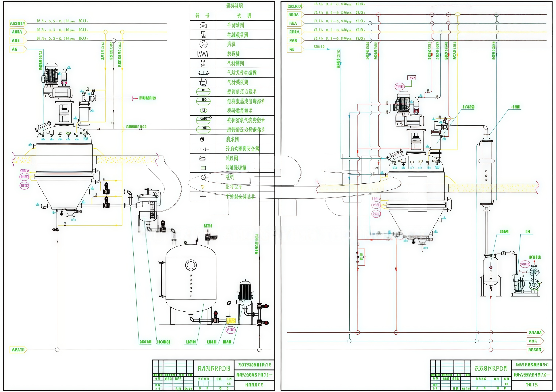Click the gate valve symbol in legend
The width and height of the screenshot is (556, 392).
[203, 25]
